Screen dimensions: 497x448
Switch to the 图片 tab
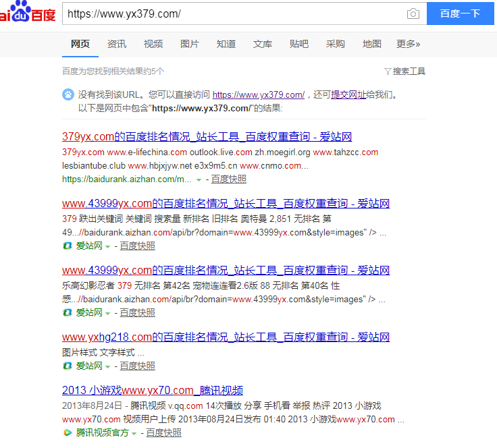tap(190, 44)
